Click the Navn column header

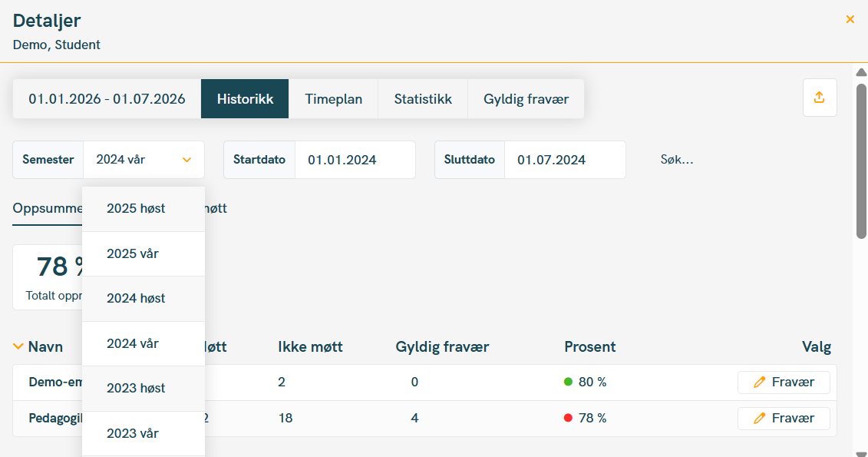pyautogui.click(x=45, y=346)
